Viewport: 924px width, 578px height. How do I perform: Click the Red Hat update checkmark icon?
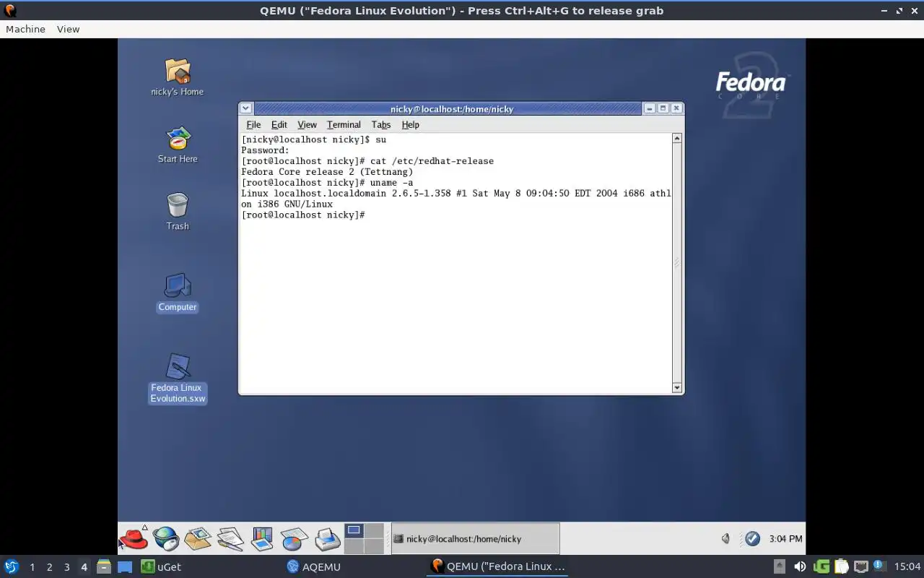point(752,538)
